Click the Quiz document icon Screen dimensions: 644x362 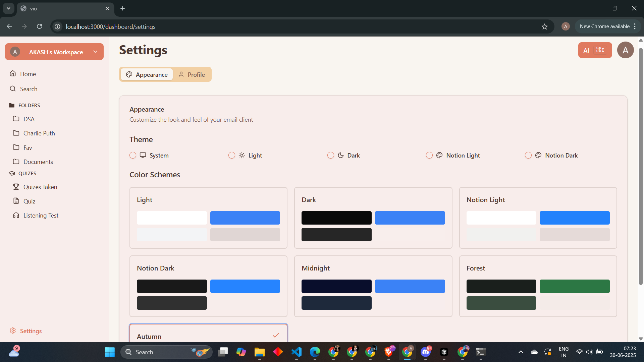coord(16,201)
